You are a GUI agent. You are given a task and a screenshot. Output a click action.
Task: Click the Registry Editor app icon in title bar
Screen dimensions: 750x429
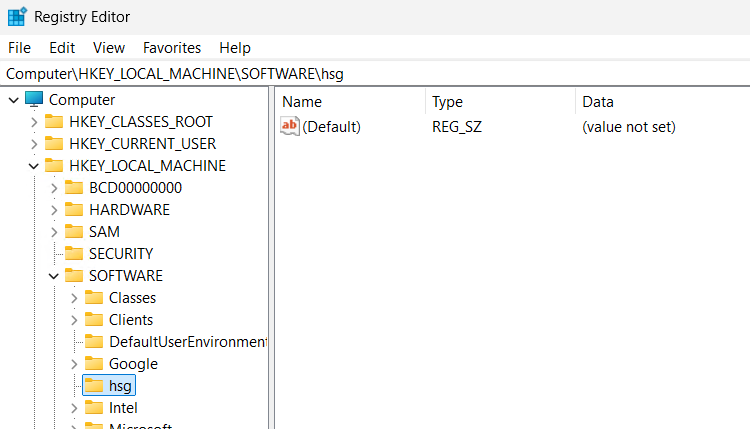point(17,17)
